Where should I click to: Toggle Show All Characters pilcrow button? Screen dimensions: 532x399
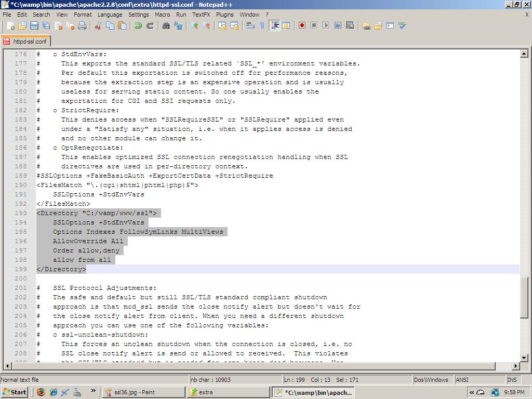[262, 25]
